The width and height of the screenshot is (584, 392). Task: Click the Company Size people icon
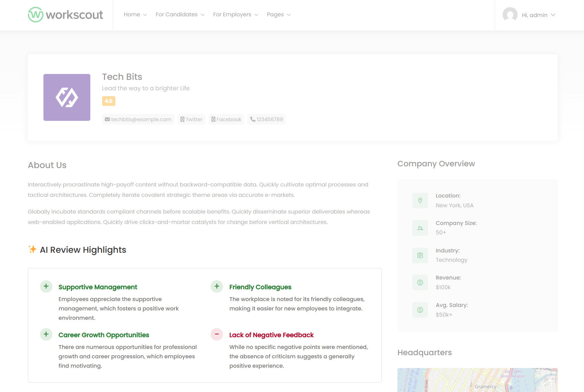tap(420, 228)
